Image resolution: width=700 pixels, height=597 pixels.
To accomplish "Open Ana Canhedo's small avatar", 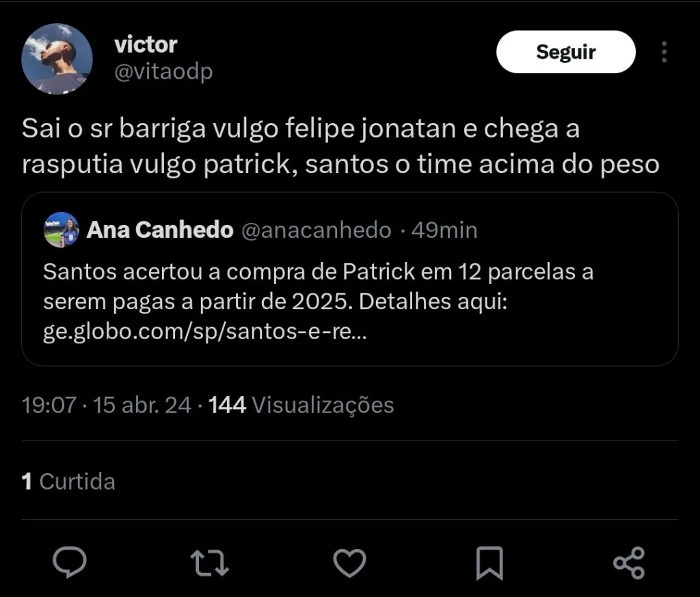I will [x=61, y=230].
